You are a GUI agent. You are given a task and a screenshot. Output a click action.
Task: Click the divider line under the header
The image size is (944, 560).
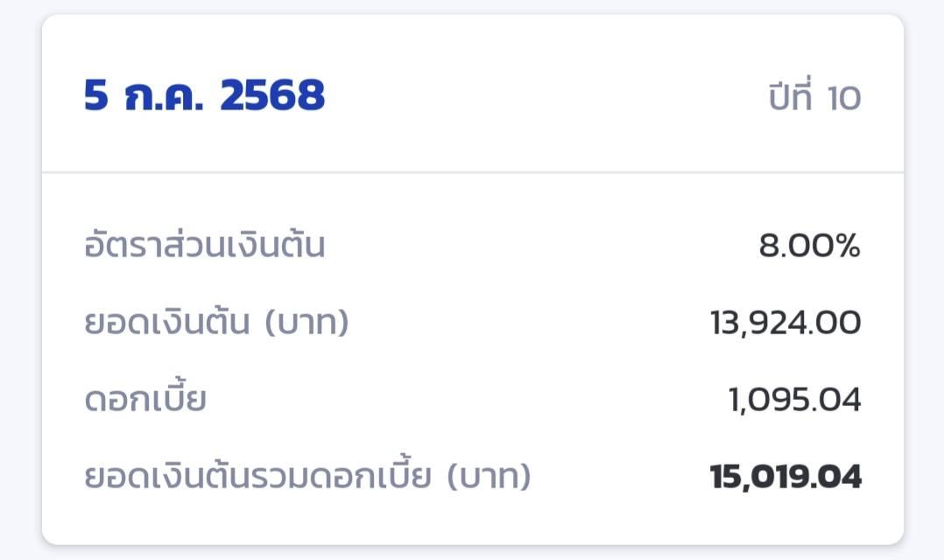click(x=473, y=172)
